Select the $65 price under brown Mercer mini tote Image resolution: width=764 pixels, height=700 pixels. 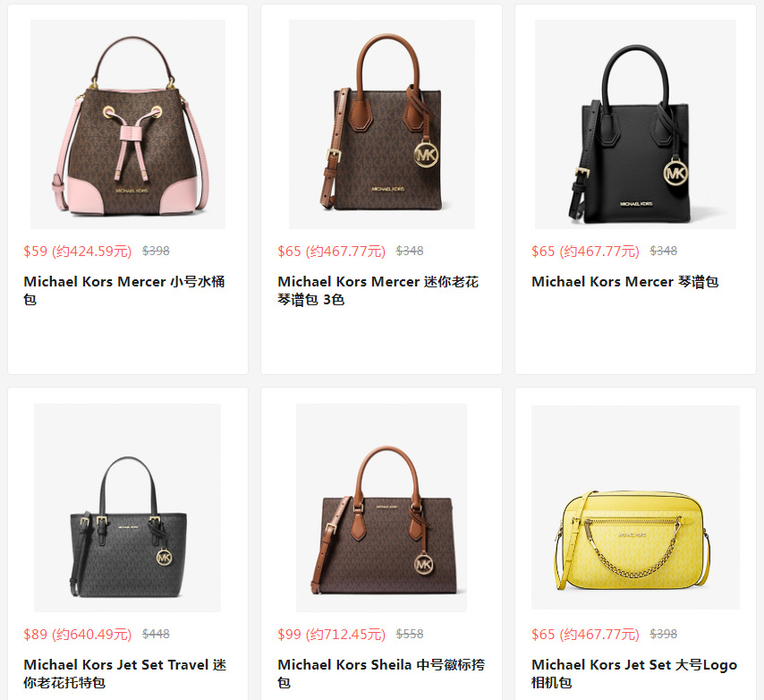pos(332,252)
